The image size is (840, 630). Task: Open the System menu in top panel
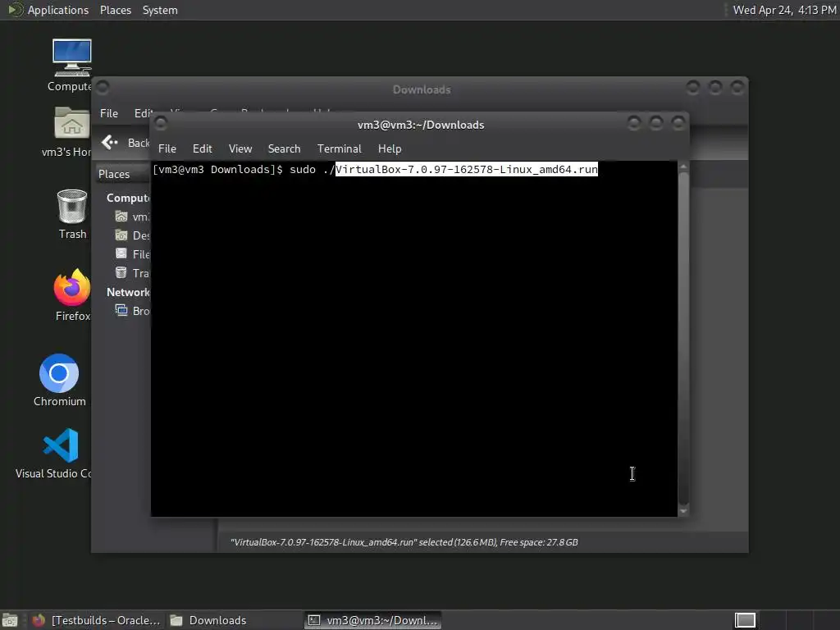click(x=160, y=10)
